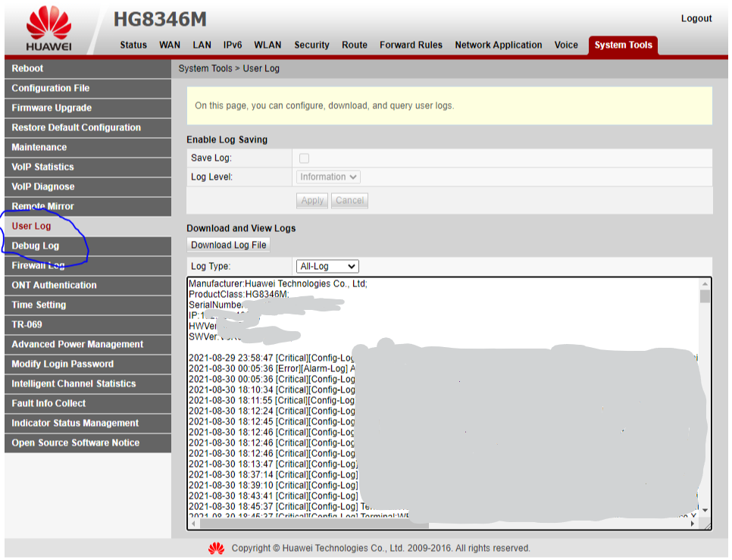732x560 pixels.
Task: Click the Apply button
Action: (x=312, y=201)
